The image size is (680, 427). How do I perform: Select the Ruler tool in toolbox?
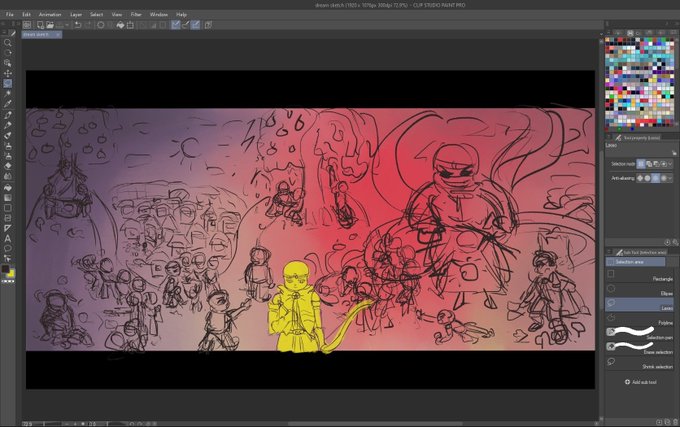pos(7,228)
